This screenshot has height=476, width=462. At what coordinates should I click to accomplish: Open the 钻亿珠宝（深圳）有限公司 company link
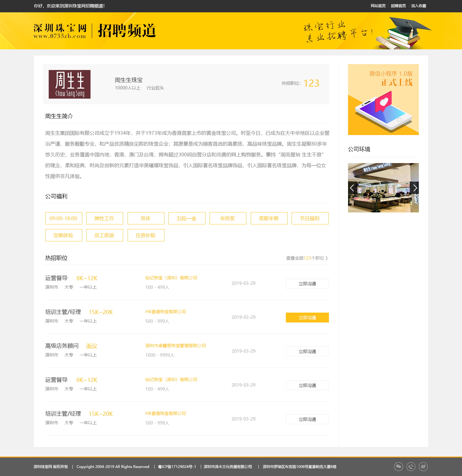point(171,277)
